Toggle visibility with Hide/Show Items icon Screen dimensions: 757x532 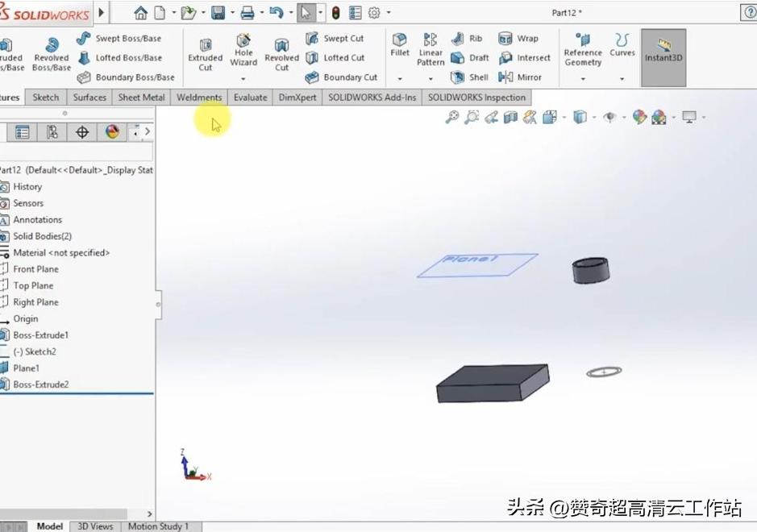click(610, 117)
